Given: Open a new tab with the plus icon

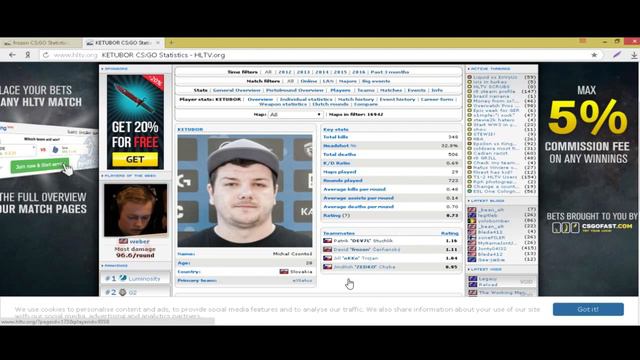Looking at the screenshot, I should click(171, 42).
